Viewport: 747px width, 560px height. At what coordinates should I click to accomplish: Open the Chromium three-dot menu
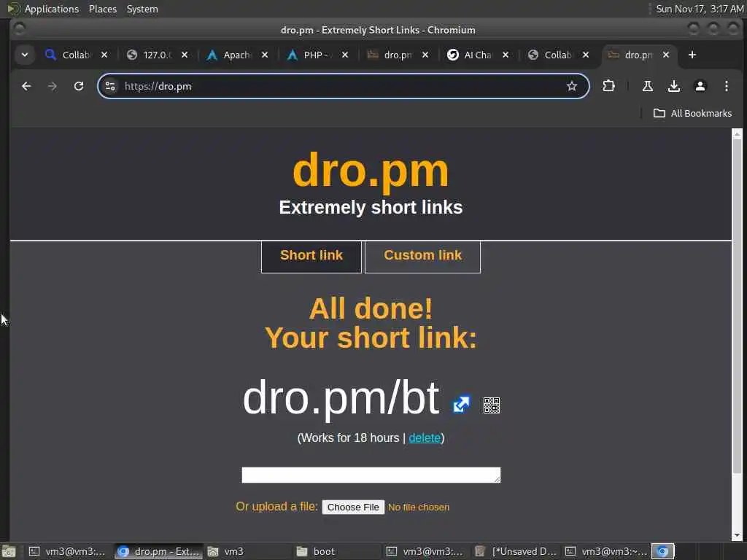tap(726, 86)
